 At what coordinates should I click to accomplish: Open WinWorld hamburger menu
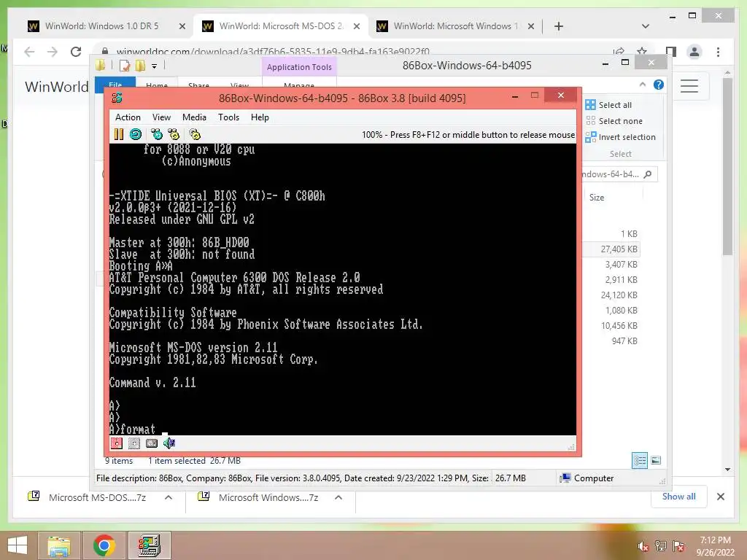pyautogui.click(x=689, y=86)
